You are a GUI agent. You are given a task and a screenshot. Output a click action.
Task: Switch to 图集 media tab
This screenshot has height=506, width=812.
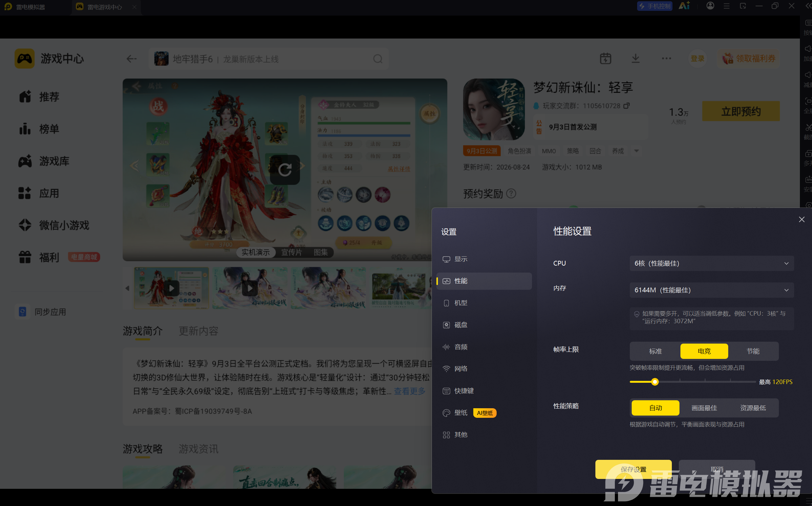320,252
